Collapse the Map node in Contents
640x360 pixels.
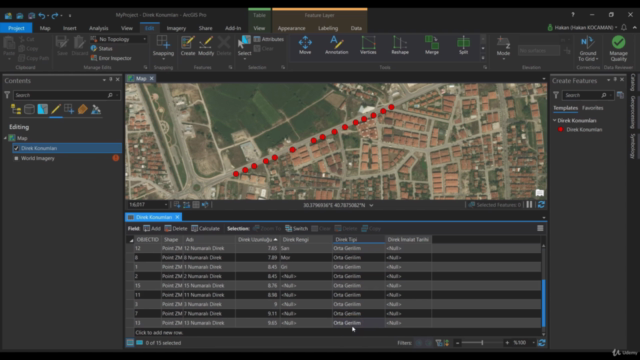(x=5, y=138)
